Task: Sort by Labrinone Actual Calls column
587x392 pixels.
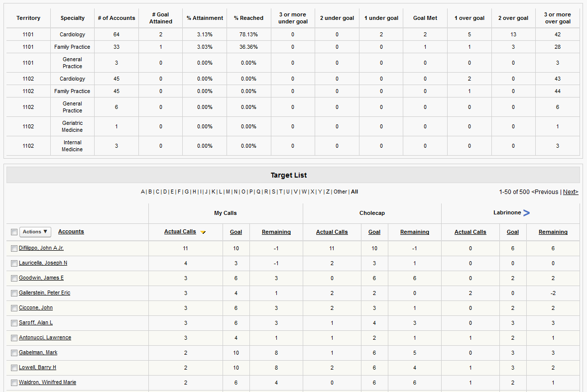Action: (x=470, y=232)
